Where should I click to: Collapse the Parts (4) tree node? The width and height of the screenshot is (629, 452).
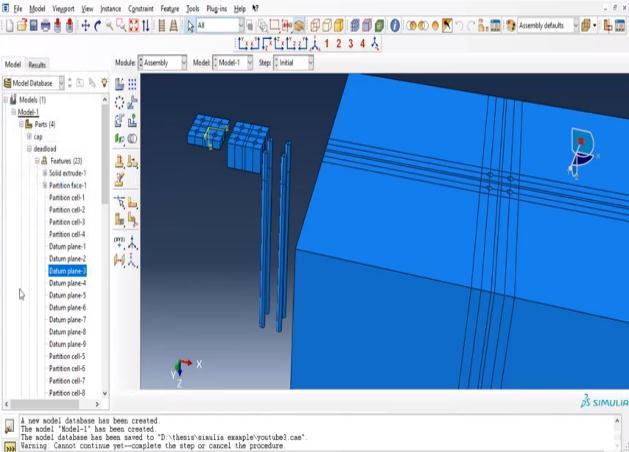(22, 124)
